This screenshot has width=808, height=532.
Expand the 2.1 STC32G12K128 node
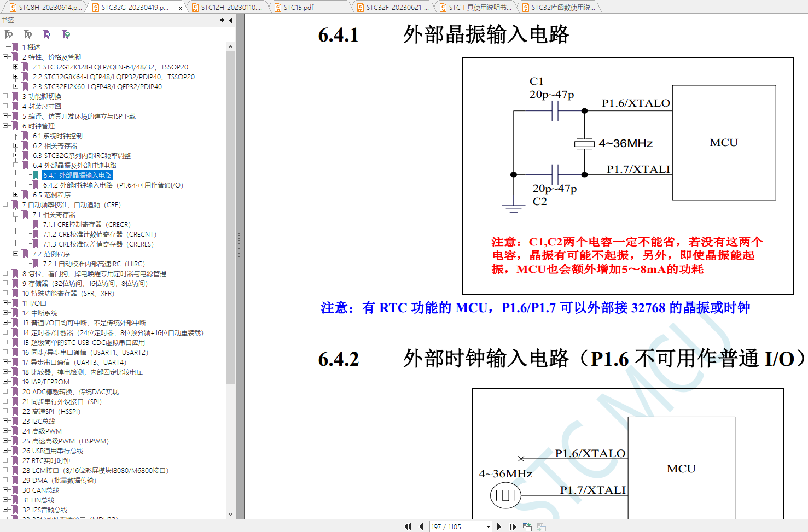coord(16,67)
